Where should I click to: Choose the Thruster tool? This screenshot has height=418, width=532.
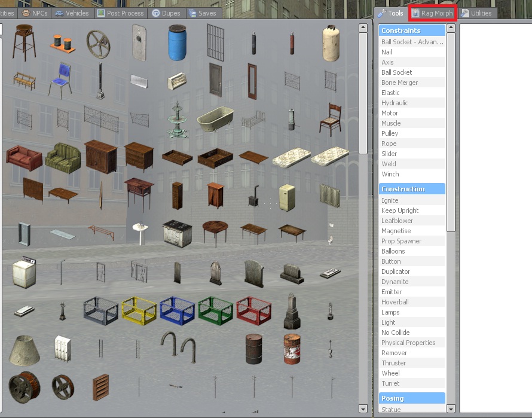[x=412, y=363]
